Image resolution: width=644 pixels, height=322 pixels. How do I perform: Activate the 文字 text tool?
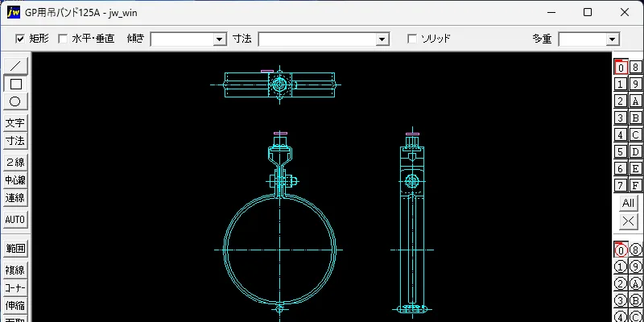(x=15, y=123)
